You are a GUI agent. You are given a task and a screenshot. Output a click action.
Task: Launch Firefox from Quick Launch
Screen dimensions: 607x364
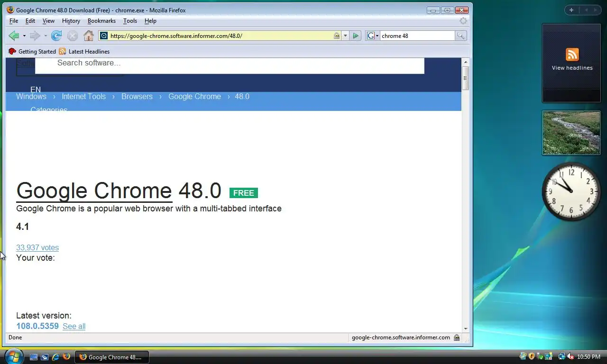click(66, 357)
